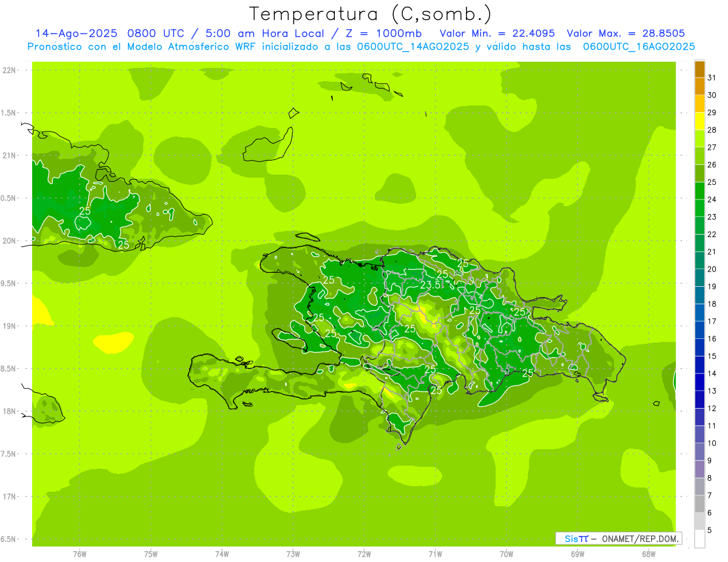Click the "9.5N" latitude label
The image size is (728, 562).
pos(10,283)
